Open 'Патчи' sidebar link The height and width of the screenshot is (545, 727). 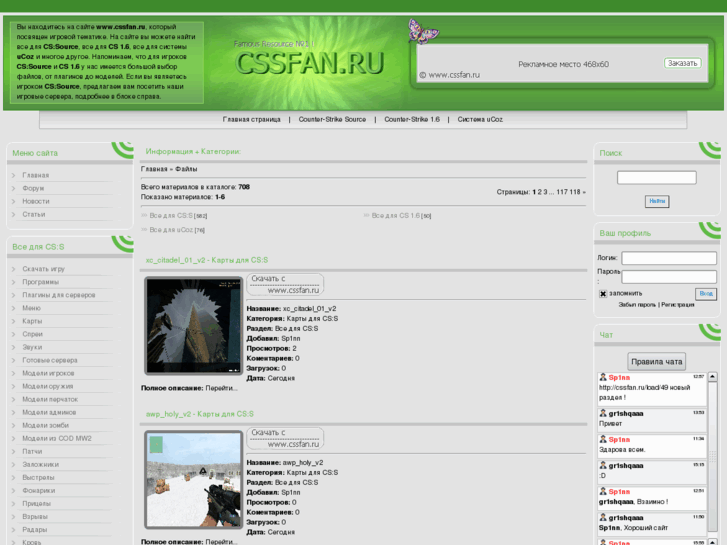32,451
